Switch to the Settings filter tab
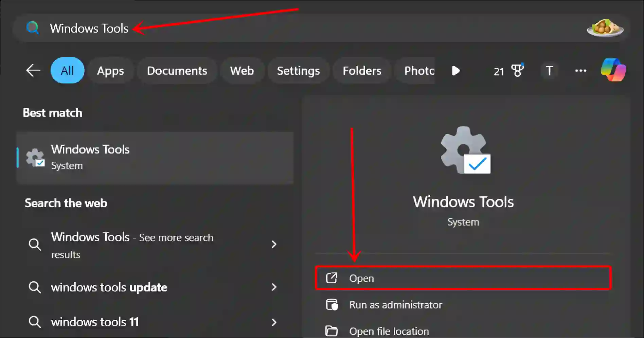644x338 pixels. click(298, 71)
